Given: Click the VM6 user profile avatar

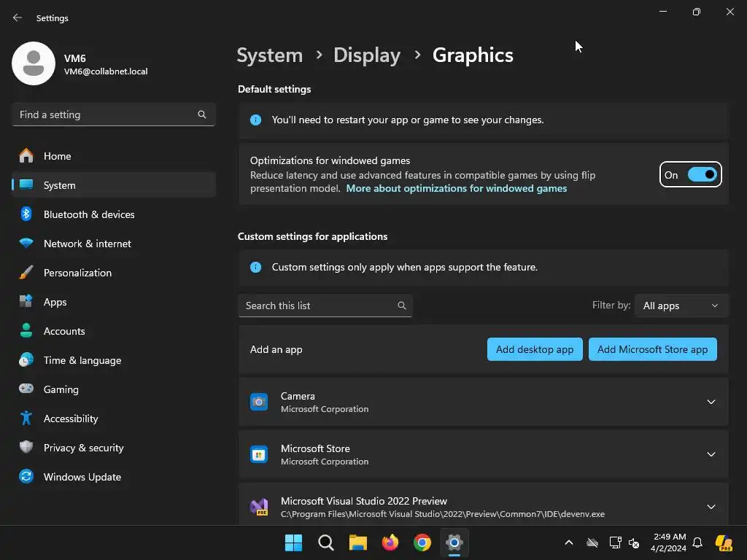Looking at the screenshot, I should click(x=34, y=63).
